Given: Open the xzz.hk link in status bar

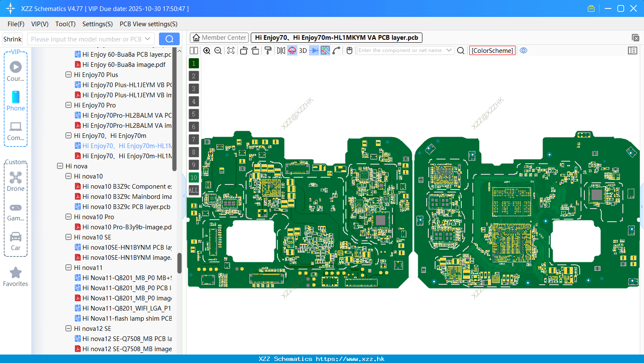Looking at the screenshot, I should 350,359.
